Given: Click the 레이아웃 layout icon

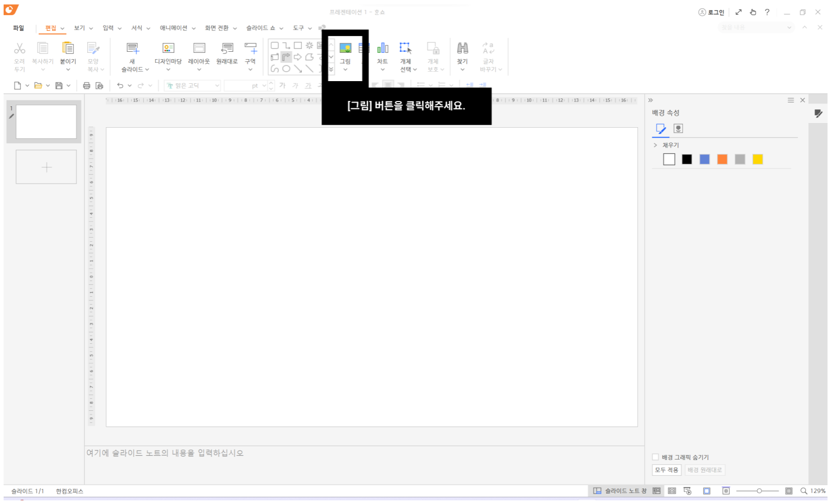Looking at the screenshot, I should tap(199, 48).
